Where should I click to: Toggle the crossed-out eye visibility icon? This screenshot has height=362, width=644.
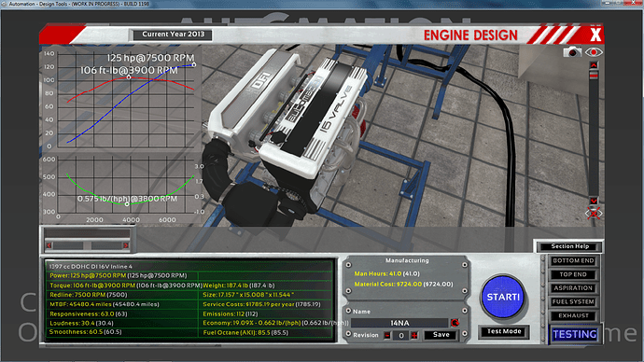594,214
